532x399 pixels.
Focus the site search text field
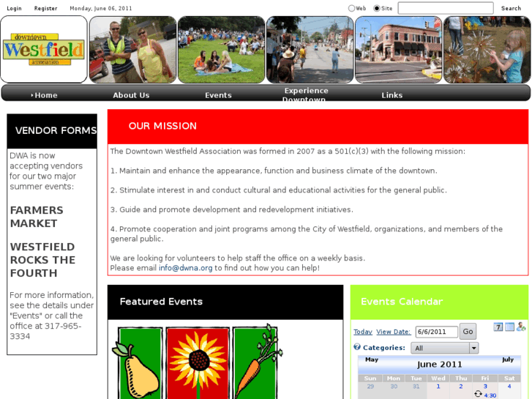pos(446,8)
